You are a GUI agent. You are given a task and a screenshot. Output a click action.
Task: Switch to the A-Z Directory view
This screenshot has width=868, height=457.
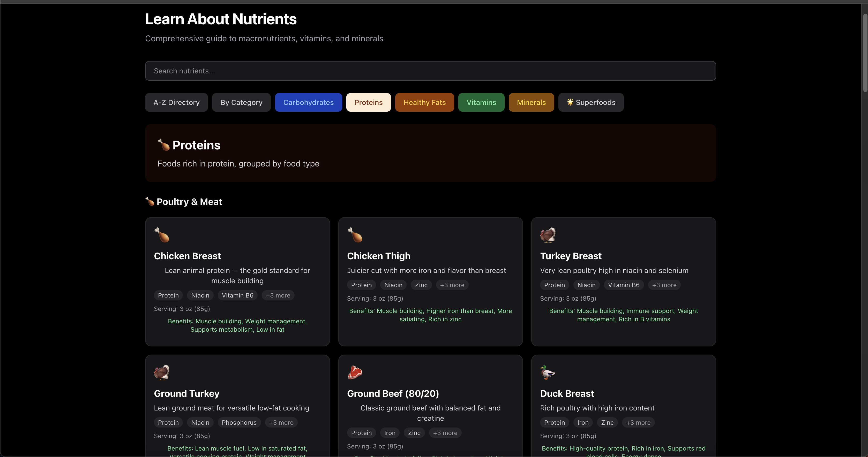coord(176,102)
